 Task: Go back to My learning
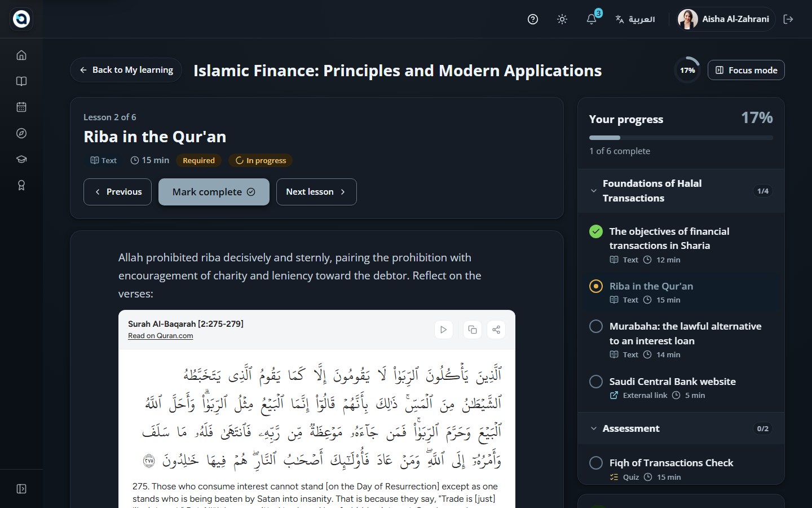(x=126, y=70)
